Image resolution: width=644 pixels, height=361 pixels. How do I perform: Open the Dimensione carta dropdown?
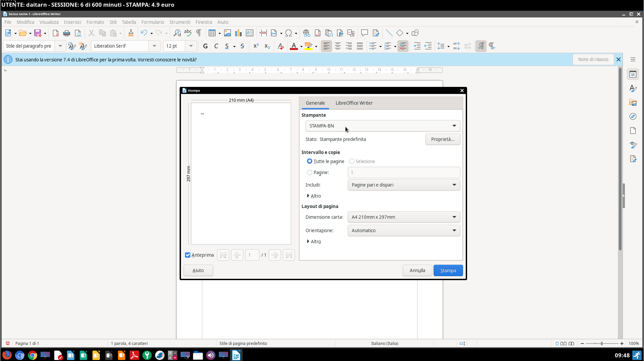pos(403,217)
